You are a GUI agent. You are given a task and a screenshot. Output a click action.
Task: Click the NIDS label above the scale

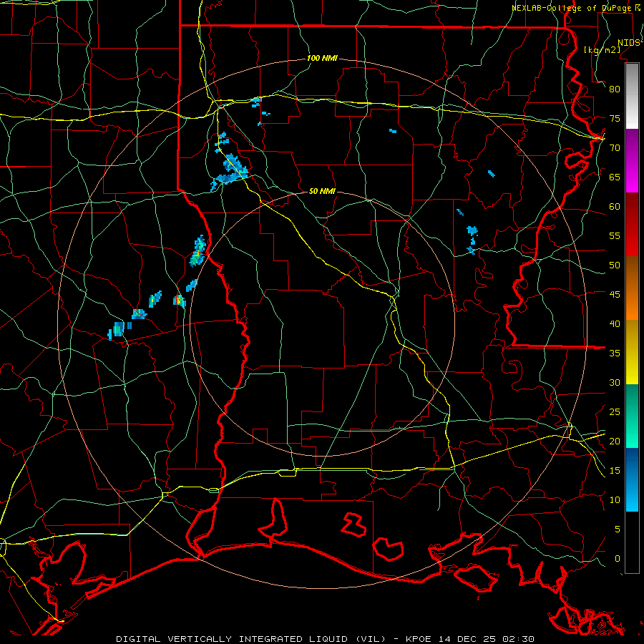tap(629, 43)
